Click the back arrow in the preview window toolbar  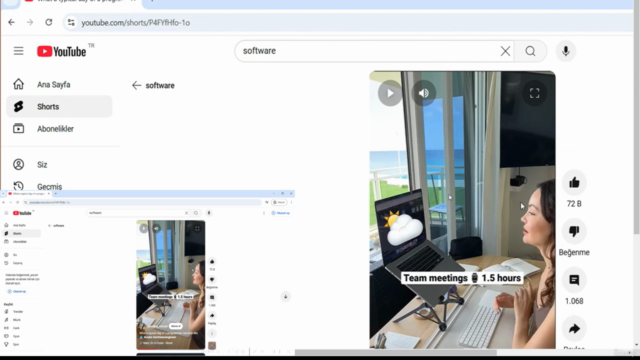click(4, 202)
